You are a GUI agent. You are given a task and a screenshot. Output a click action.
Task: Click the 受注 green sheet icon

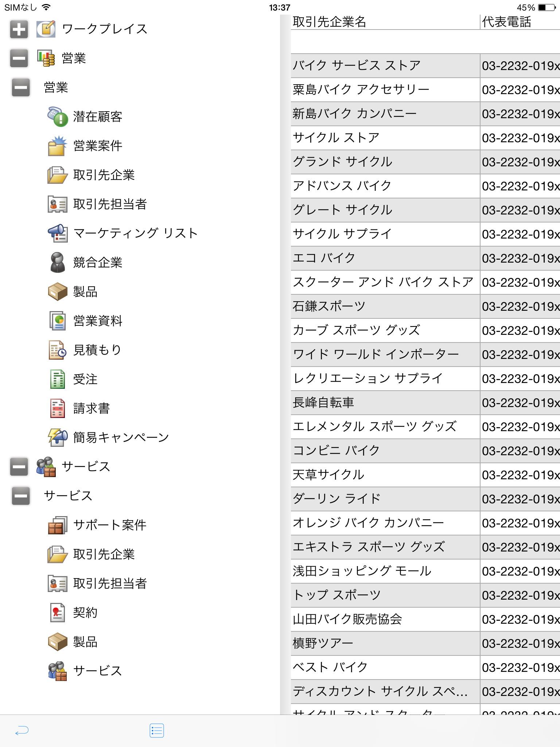[x=58, y=379]
